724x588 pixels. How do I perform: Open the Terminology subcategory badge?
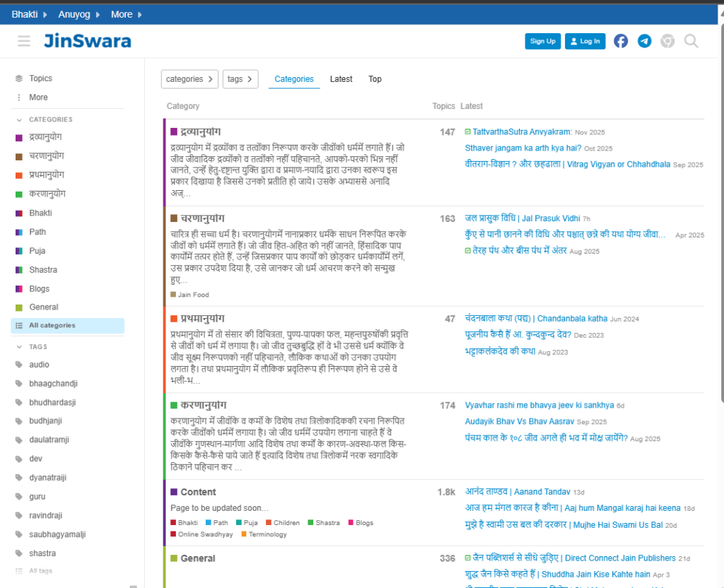(264, 534)
